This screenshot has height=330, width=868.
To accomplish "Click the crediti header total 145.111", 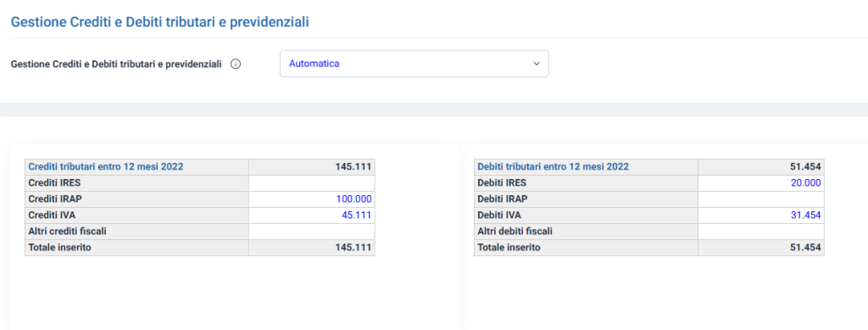I will [x=353, y=166].
